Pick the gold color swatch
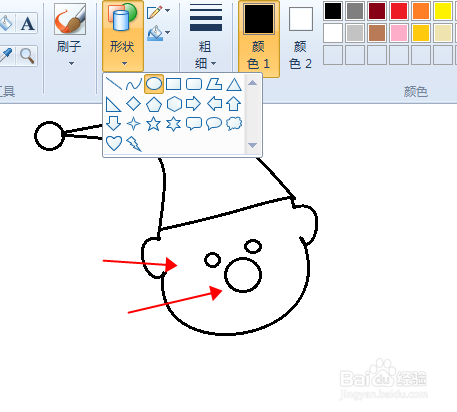This screenshot has width=457, height=412. (x=421, y=33)
